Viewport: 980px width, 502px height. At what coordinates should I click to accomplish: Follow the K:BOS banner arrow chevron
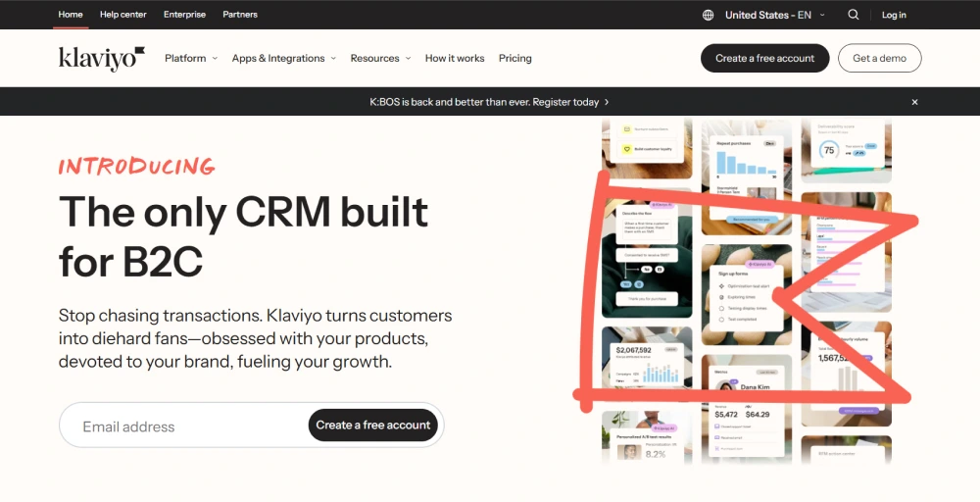pyautogui.click(x=607, y=102)
